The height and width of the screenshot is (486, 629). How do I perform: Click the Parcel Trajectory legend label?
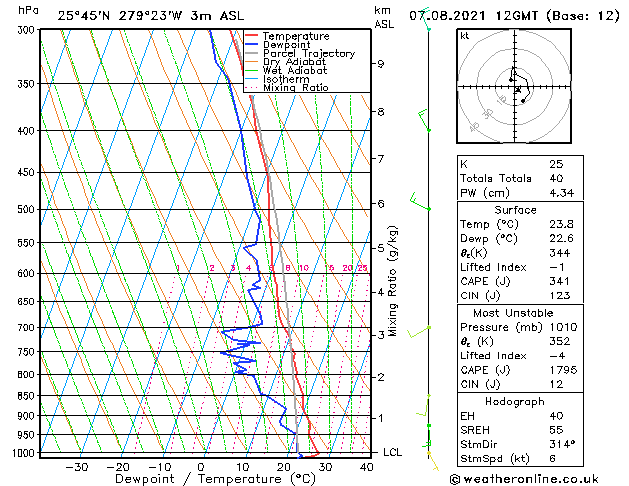click(x=309, y=53)
